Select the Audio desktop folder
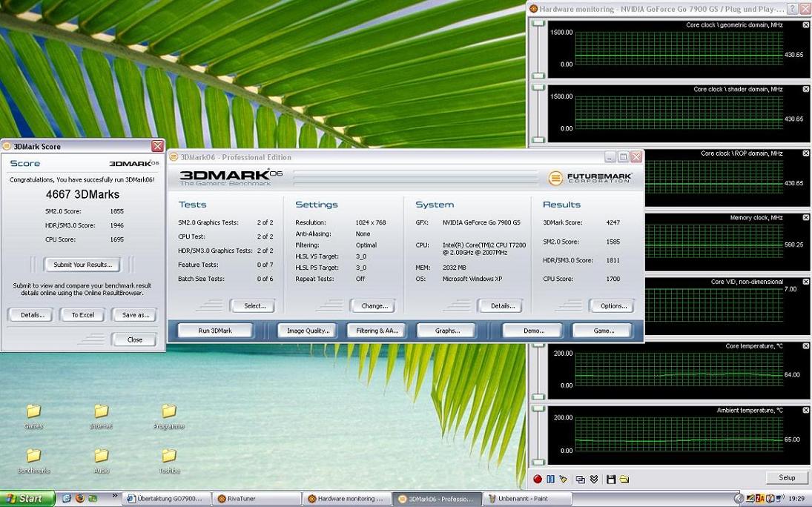This screenshot has width=812, height=507. [x=101, y=461]
